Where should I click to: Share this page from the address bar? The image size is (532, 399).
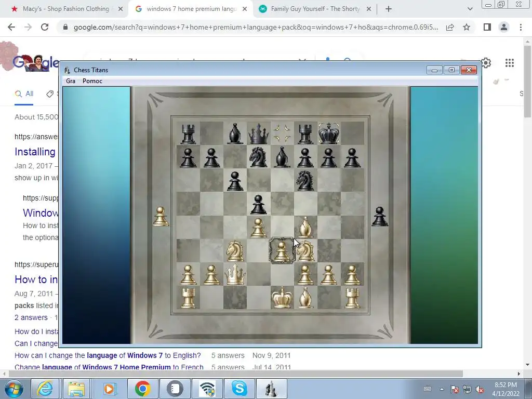point(450,27)
